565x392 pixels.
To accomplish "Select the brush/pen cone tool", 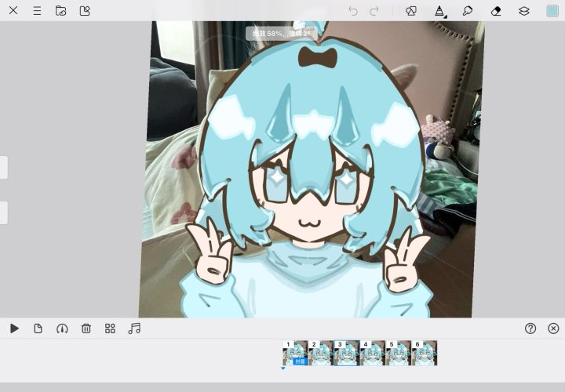I will pyautogui.click(x=439, y=12).
